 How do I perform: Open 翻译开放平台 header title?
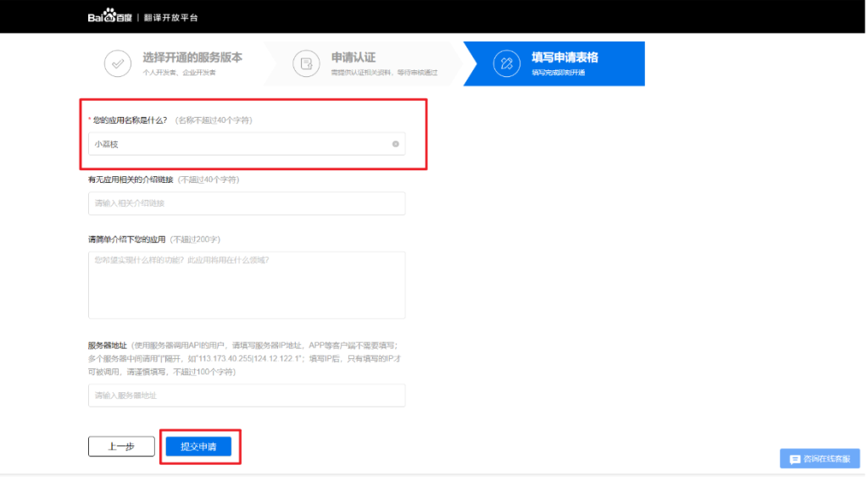[x=170, y=18]
